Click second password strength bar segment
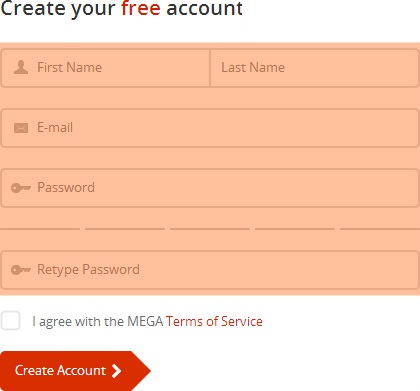This screenshot has height=391, width=420. click(125, 229)
